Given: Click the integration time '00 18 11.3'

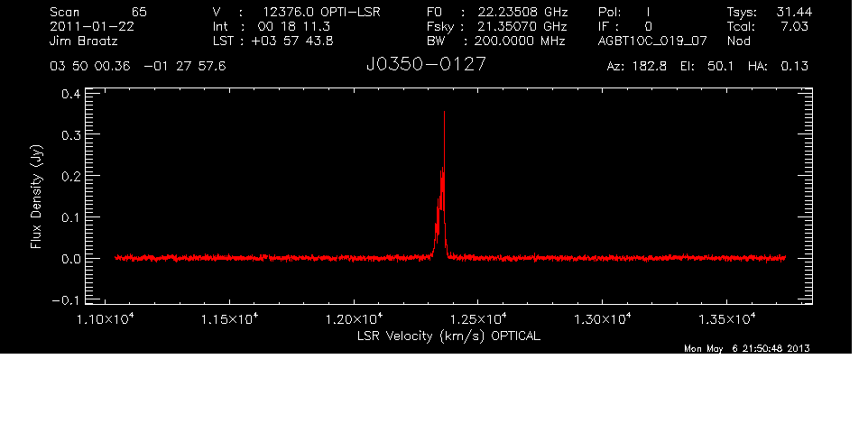Looking at the screenshot, I should coord(294,26).
